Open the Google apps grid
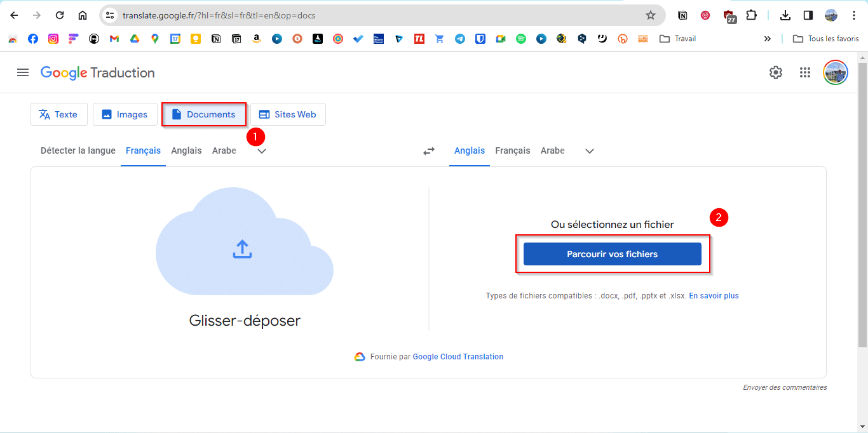 [805, 72]
